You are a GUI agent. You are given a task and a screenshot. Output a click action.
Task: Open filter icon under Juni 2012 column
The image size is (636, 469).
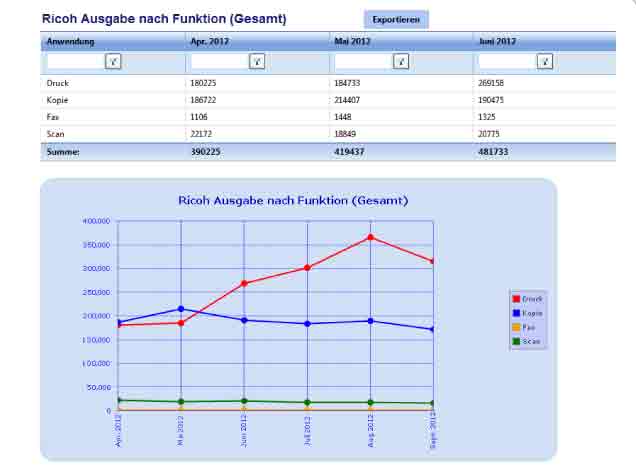coord(545,62)
